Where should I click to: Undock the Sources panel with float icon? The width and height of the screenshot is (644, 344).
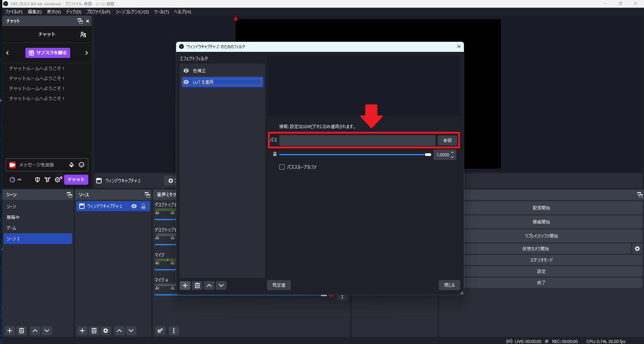point(147,195)
